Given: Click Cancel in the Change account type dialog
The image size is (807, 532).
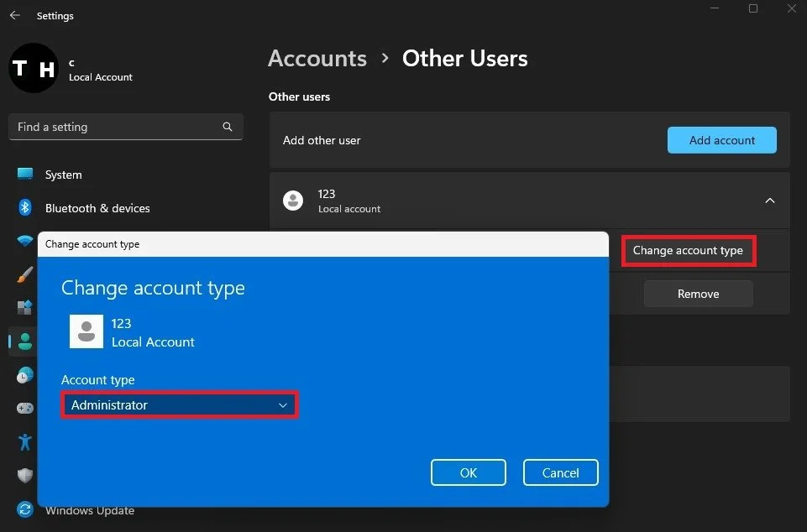Looking at the screenshot, I should coord(560,472).
